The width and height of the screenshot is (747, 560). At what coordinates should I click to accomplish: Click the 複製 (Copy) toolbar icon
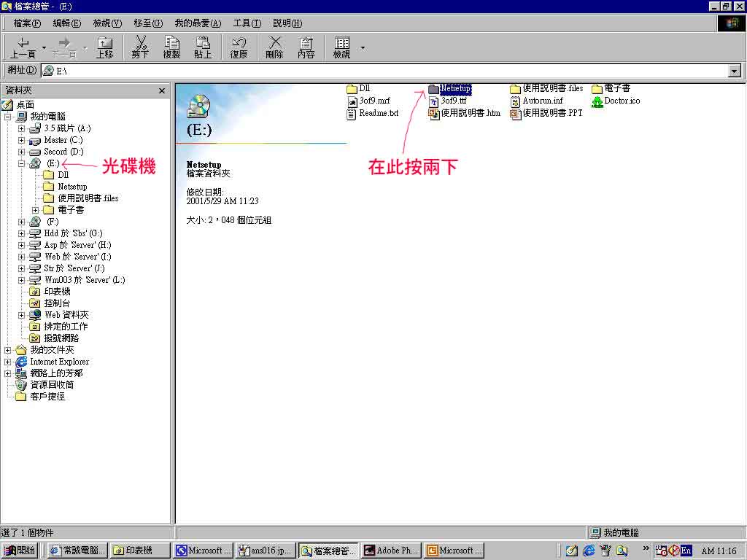(x=171, y=43)
